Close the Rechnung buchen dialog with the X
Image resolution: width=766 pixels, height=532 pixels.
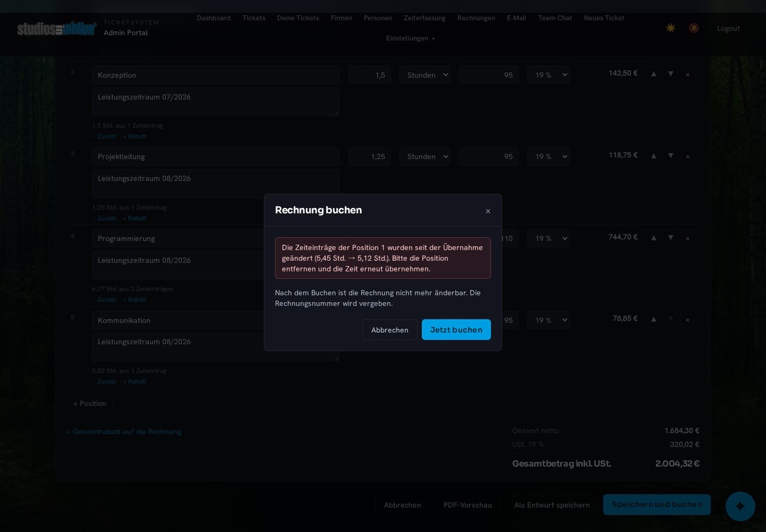pyautogui.click(x=488, y=211)
